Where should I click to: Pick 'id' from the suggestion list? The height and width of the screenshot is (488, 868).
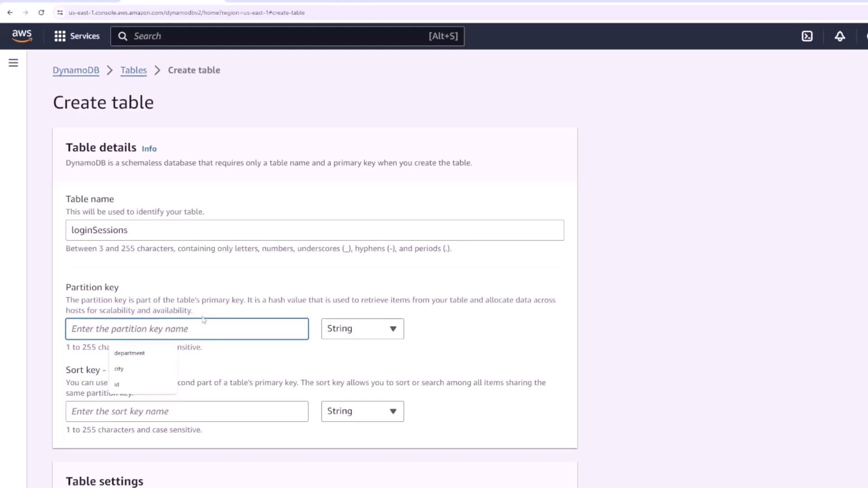(x=117, y=385)
